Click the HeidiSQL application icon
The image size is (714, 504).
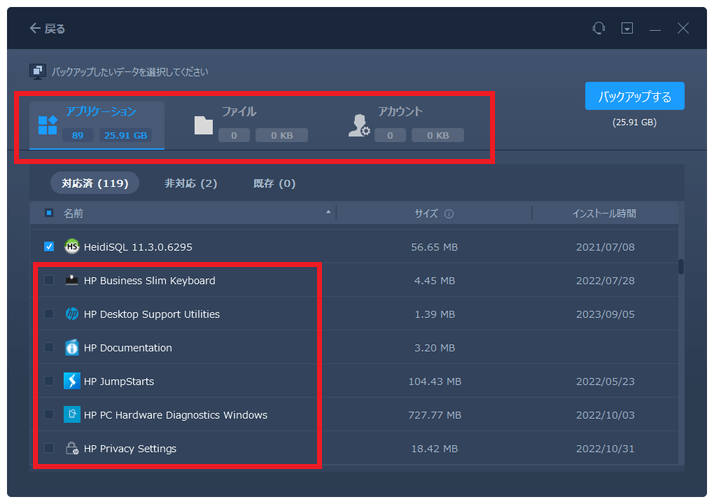click(x=72, y=247)
